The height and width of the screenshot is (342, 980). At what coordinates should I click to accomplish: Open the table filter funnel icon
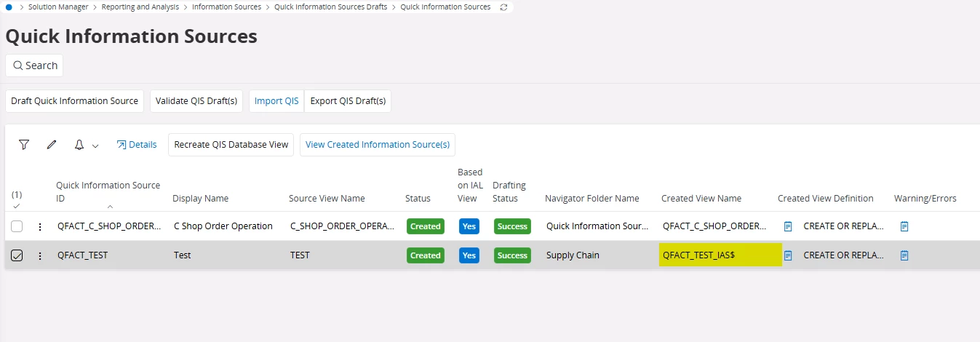24,145
